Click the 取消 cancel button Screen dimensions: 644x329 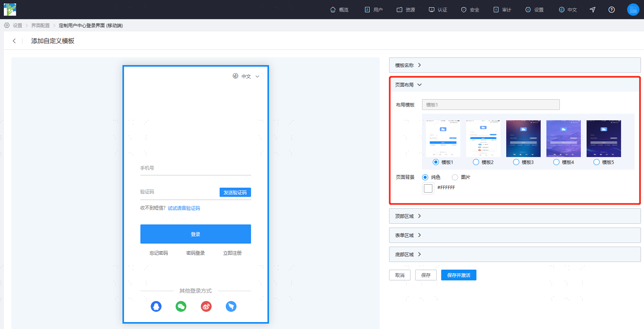point(400,275)
